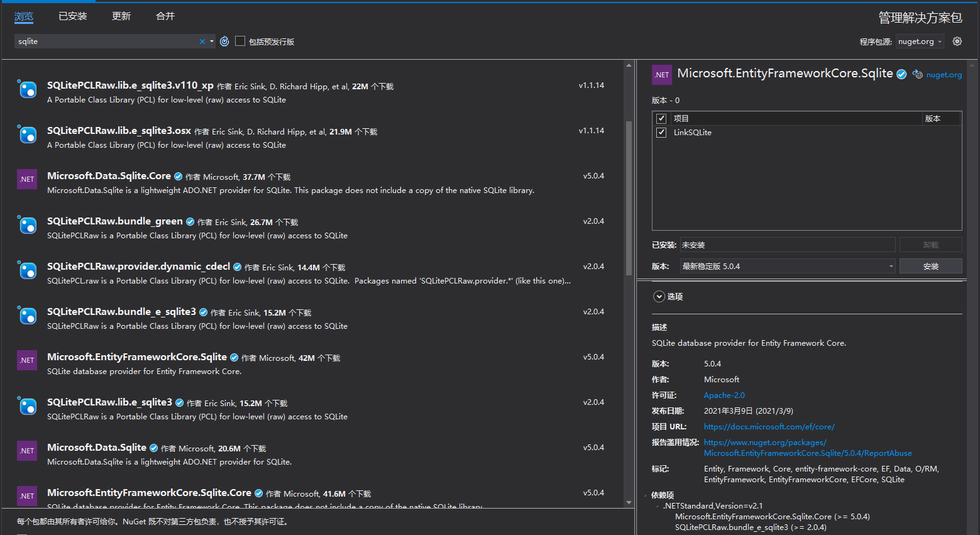Screen dimensions: 980x535
Task: Toggle the 项目 header checkbox
Action: [661, 118]
